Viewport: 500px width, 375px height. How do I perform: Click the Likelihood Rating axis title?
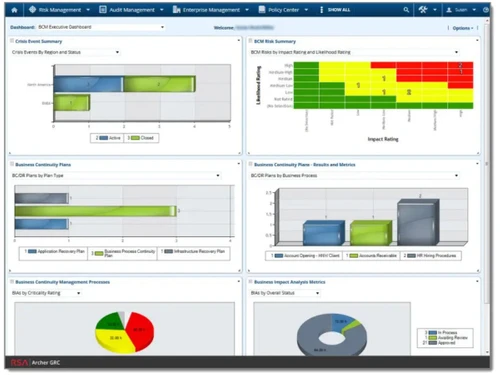click(x=258, y=85)
